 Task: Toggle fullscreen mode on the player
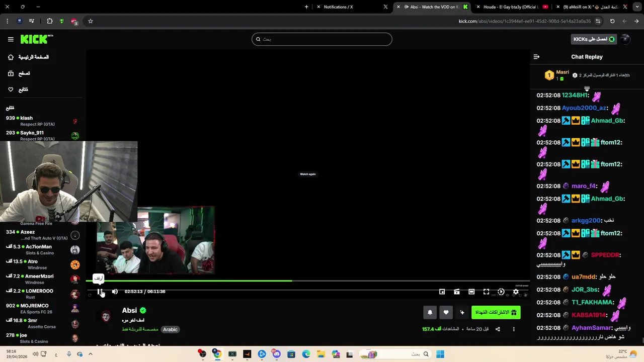pyautogui.click(x=487, y=292)
